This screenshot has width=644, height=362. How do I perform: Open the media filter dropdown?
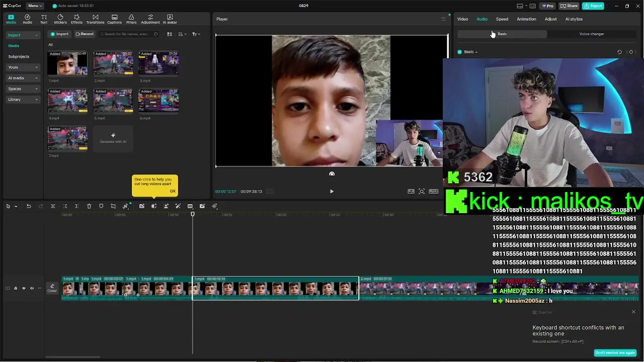click(x=196, y=34)
